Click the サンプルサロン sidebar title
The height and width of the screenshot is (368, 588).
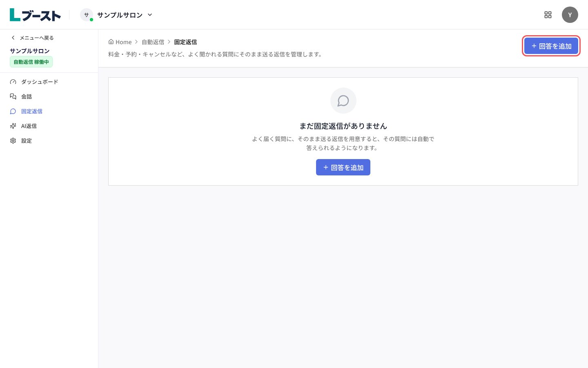[x=30, y=51]
